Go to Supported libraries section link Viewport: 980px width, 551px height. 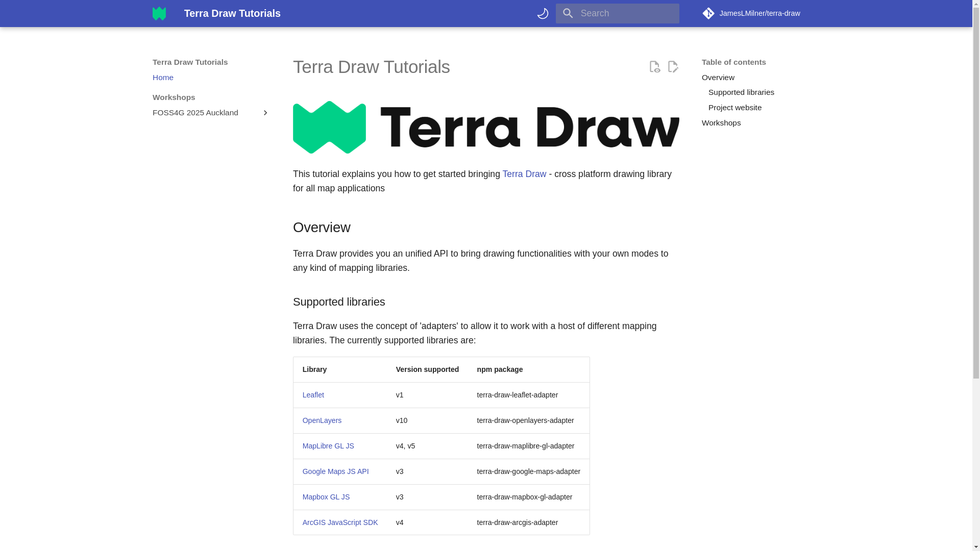(741, 92)
